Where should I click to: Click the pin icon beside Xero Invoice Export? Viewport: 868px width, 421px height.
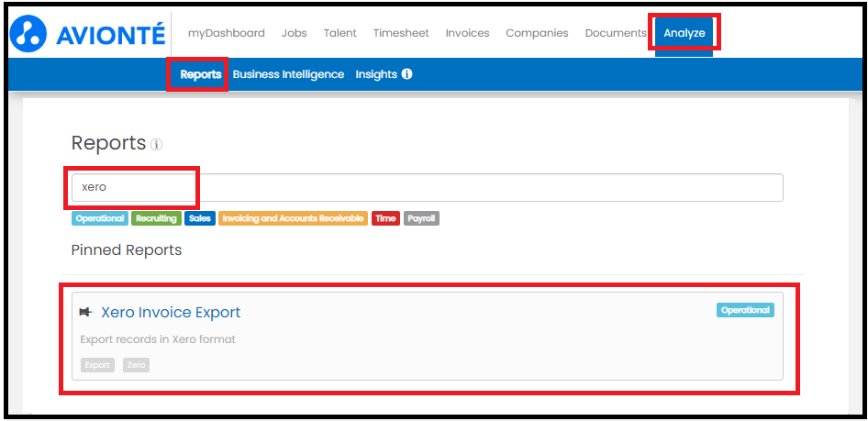[x=86, y=313]
